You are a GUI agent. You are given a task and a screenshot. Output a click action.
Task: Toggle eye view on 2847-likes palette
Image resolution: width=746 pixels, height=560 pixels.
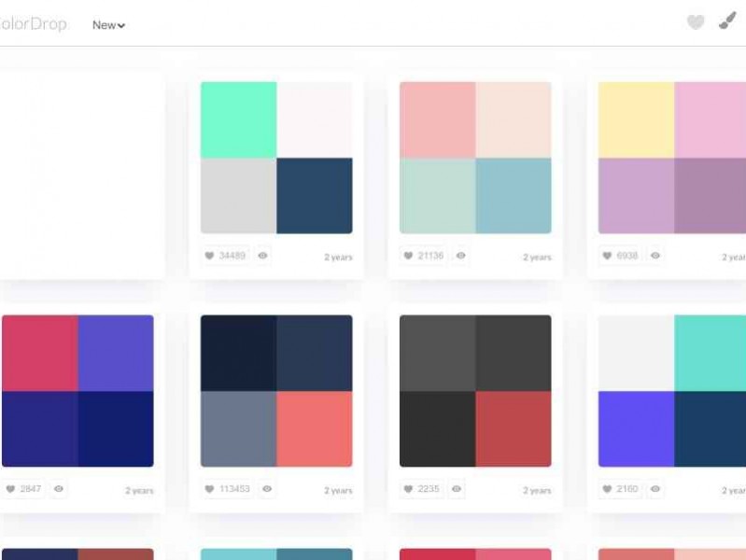coord(59,489)
